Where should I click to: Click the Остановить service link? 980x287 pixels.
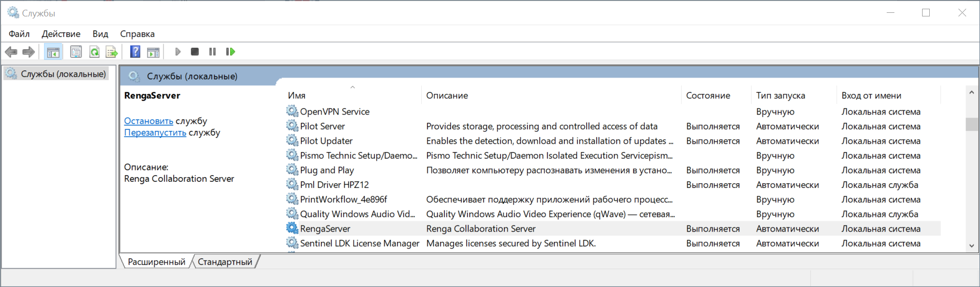click(149, 121)
